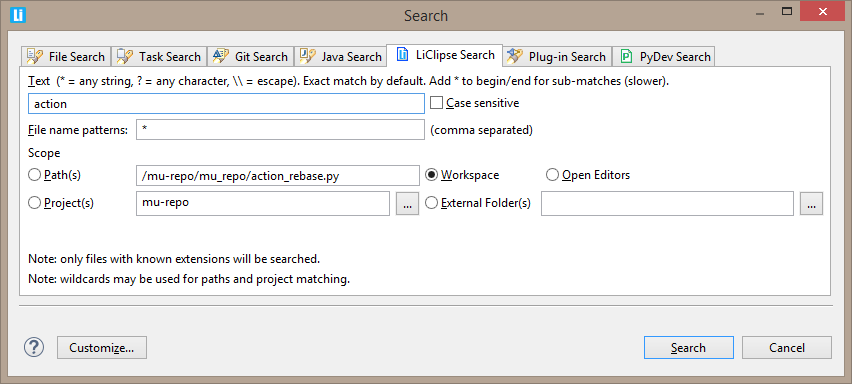Click the project field containing mu-repo
The image size is (852, 384).
tap(263, 203)
